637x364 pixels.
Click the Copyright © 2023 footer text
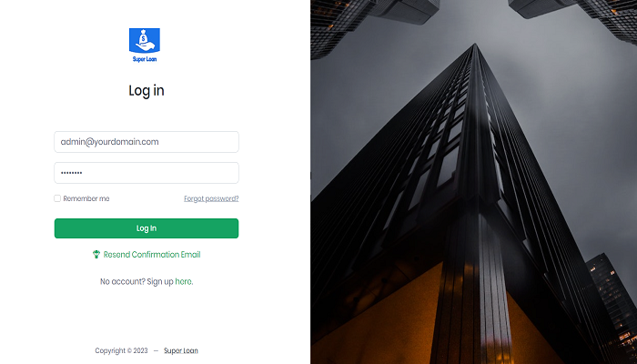coord(121,350)
